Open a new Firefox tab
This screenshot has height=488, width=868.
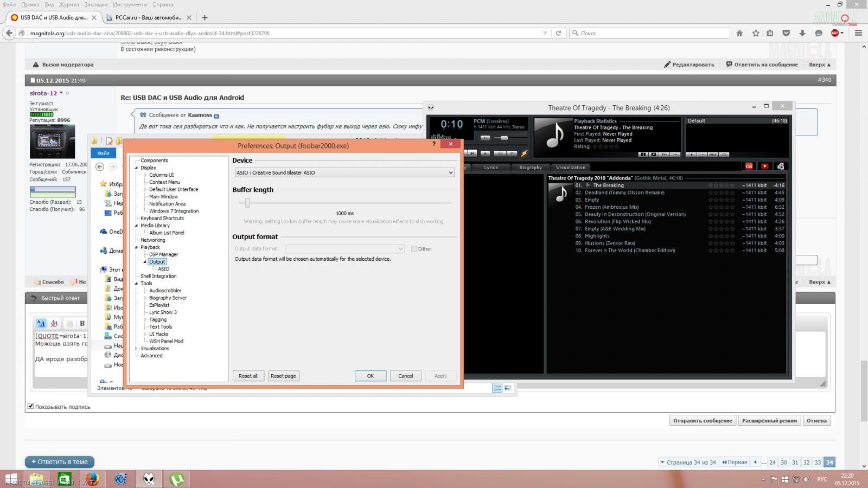point(205,17)
